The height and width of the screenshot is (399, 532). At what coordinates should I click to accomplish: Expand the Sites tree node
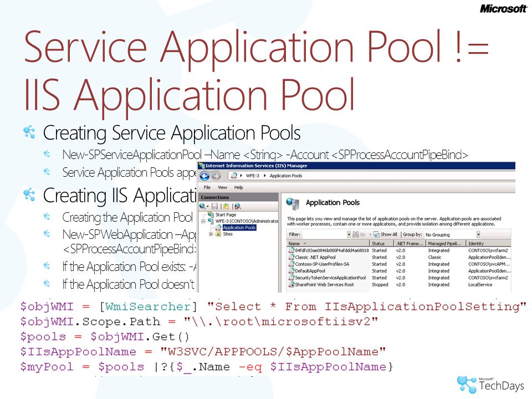[211, 234]
